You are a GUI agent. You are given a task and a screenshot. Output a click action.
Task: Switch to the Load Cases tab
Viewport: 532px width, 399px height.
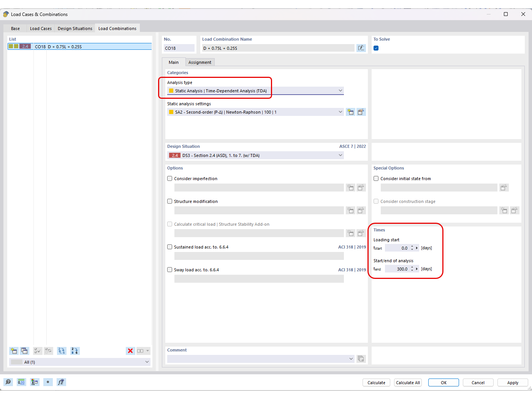pos(41,28)
